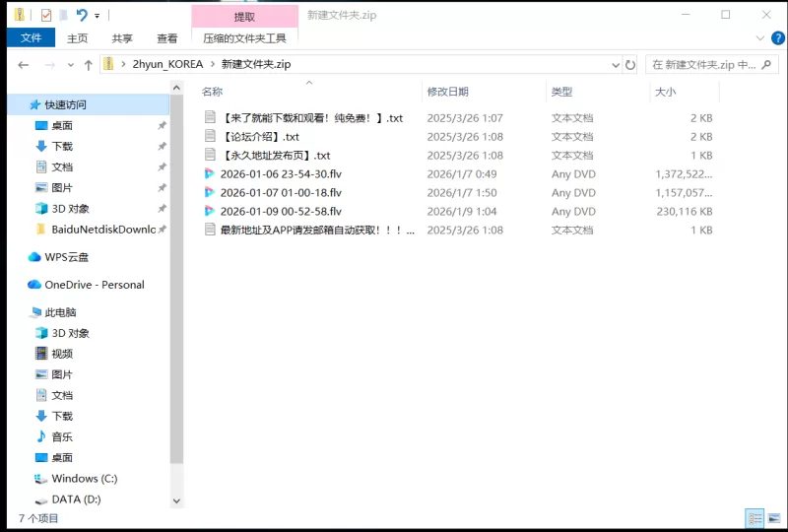This screenshot has width=788, height=532.
Task: Sort by the 大小 column header
Action: tap(666, 92)
